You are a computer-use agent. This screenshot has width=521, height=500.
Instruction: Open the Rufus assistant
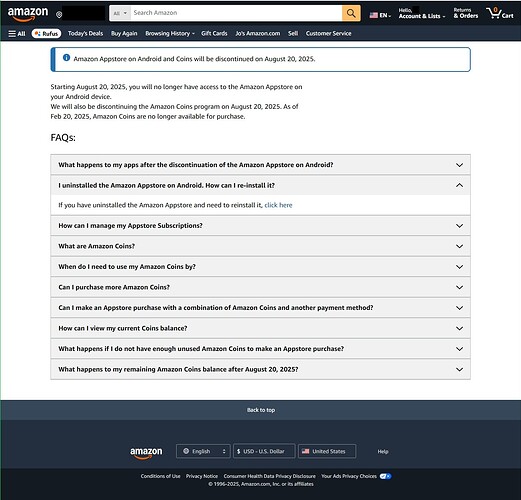coord(46,34)
